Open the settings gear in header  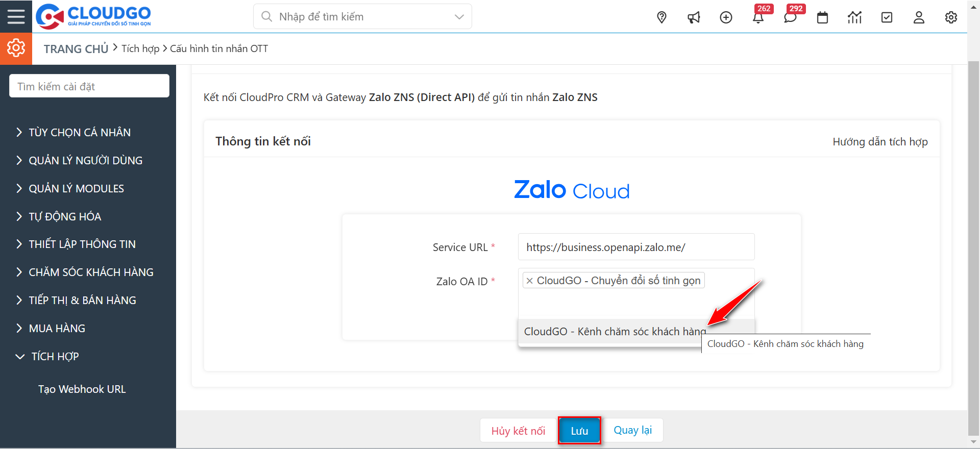point(951,17)
